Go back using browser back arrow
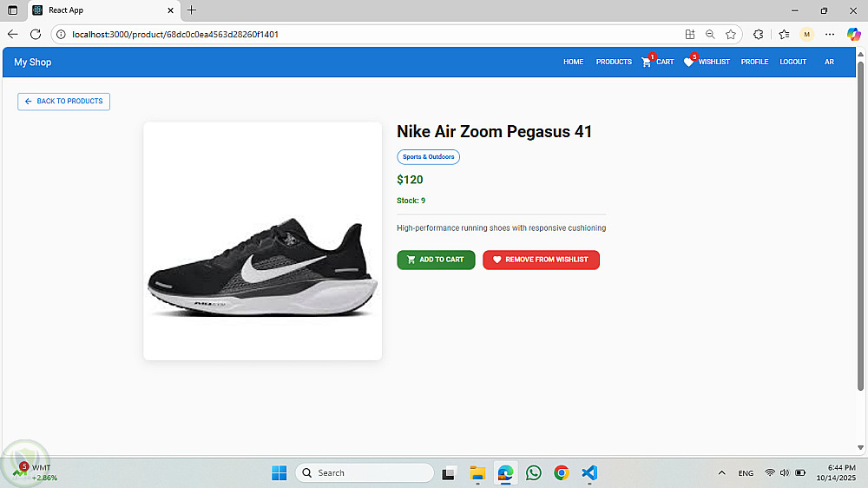 pyautogui.click(x=13, y=35)
